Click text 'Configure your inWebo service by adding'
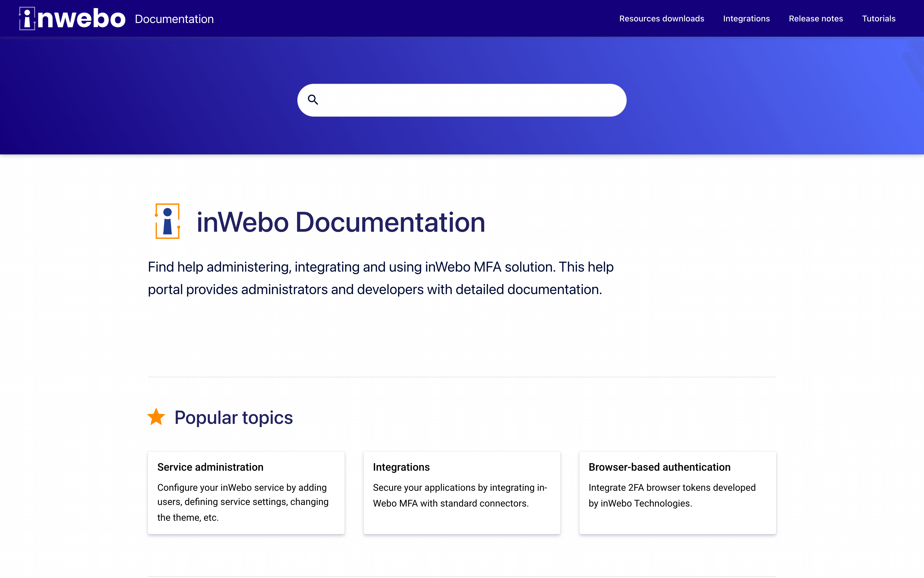Image resolution: width=924 pixels, height=578 pixels. point(242,487)
